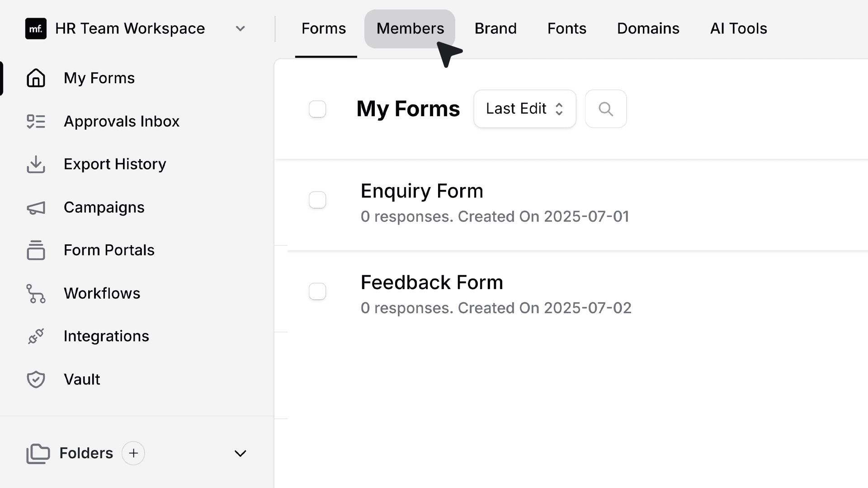Open the Members tab
Viewport: 868px width, 488px height.
(x=410, y=28)
